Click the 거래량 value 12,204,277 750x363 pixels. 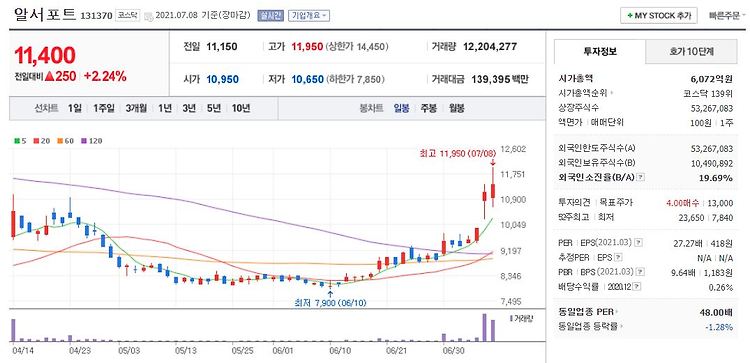pos(490,47)
